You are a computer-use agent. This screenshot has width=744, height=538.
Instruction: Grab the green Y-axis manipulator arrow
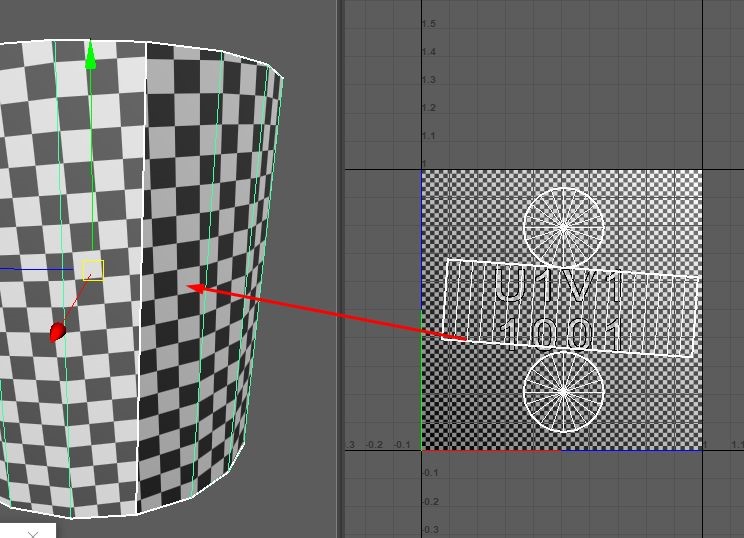point(90,55)
